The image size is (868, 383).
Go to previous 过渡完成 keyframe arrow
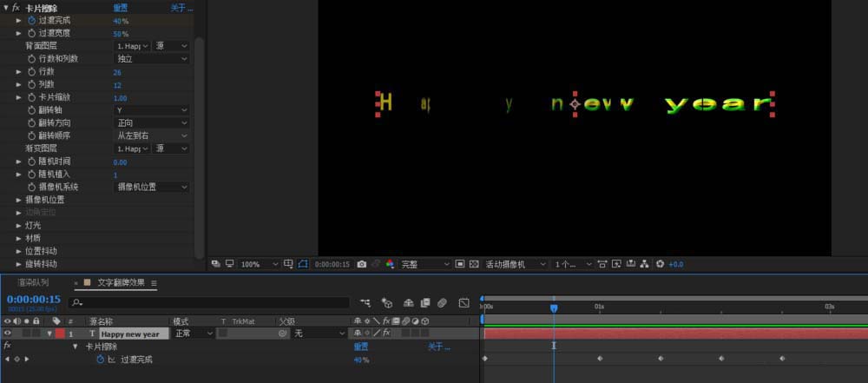(x=7, y=360)
